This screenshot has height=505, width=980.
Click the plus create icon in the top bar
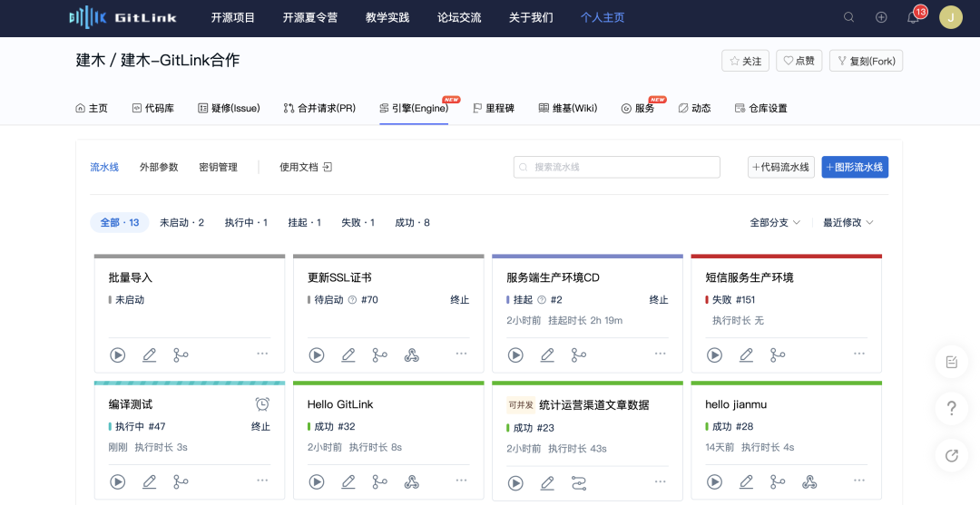[x=881, y=17]
